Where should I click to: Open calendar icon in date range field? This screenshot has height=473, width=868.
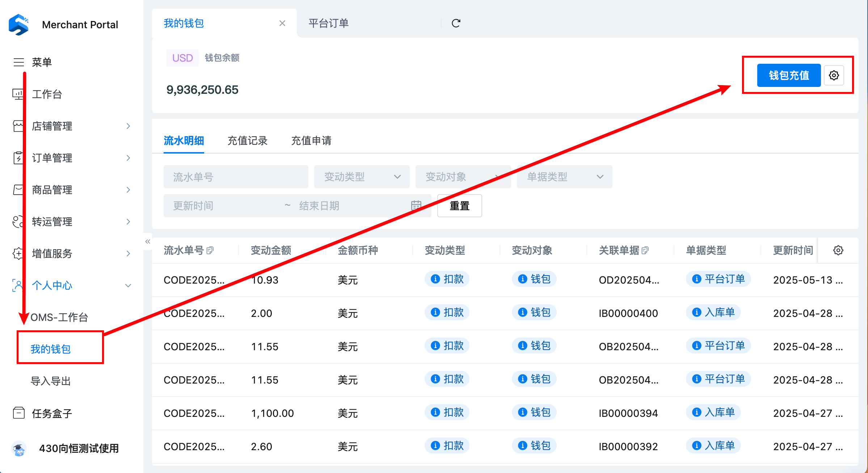[416, 206]
